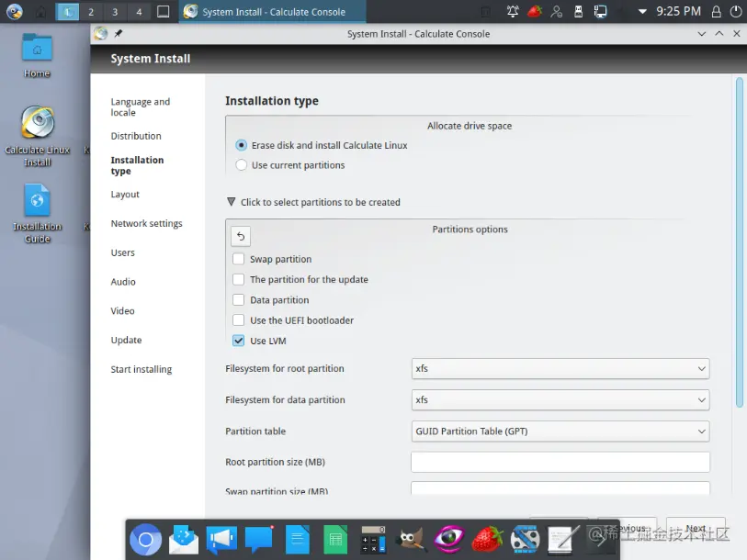Open the Home folder desktop icon
This screenshot has height=560, width=747.
[x=37, y=56]
